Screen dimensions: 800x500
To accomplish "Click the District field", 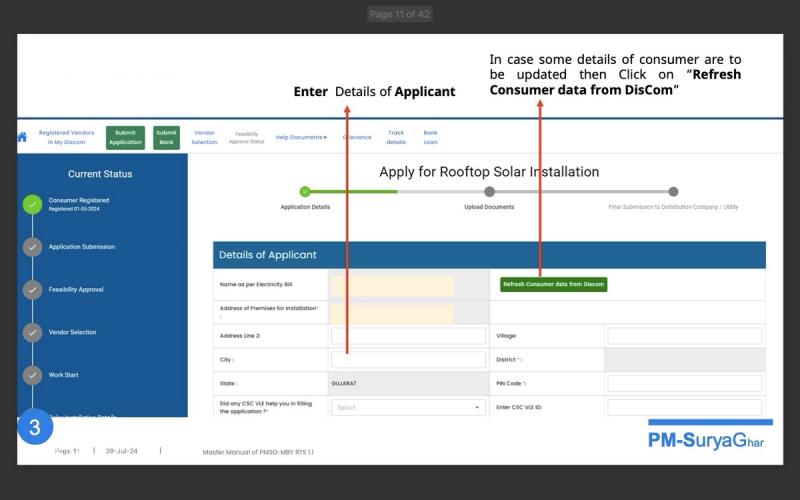I will 685,360.
